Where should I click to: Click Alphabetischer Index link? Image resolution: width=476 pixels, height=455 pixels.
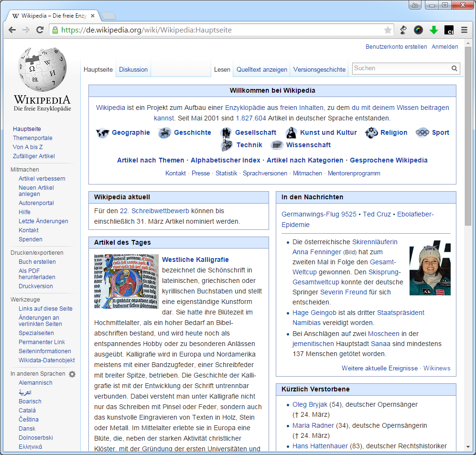225,160
